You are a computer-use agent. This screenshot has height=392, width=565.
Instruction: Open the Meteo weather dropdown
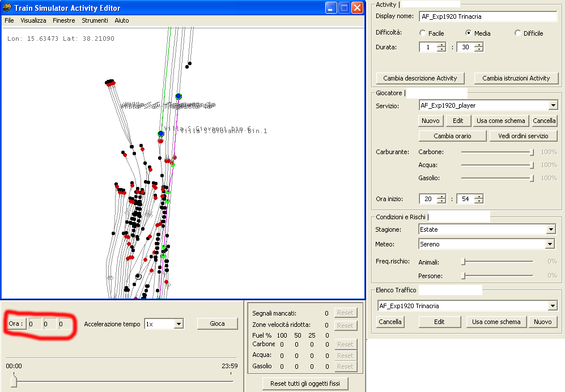click(x=549, y=244)
